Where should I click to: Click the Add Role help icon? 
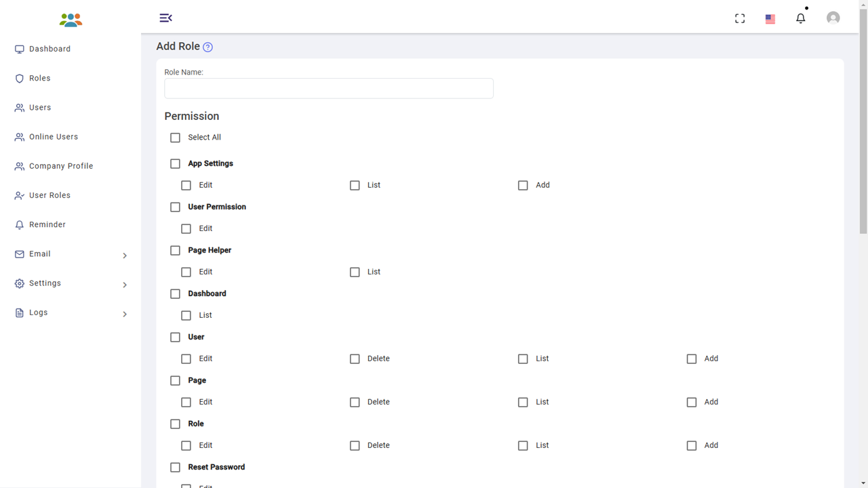208,47
